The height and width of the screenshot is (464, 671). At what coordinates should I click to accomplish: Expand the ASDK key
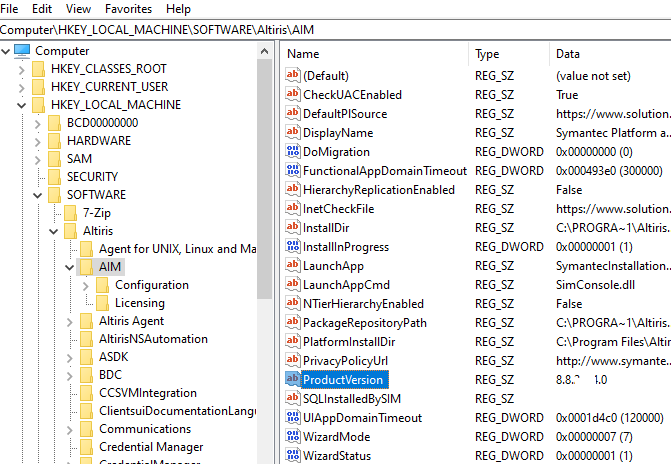[70, 357]
